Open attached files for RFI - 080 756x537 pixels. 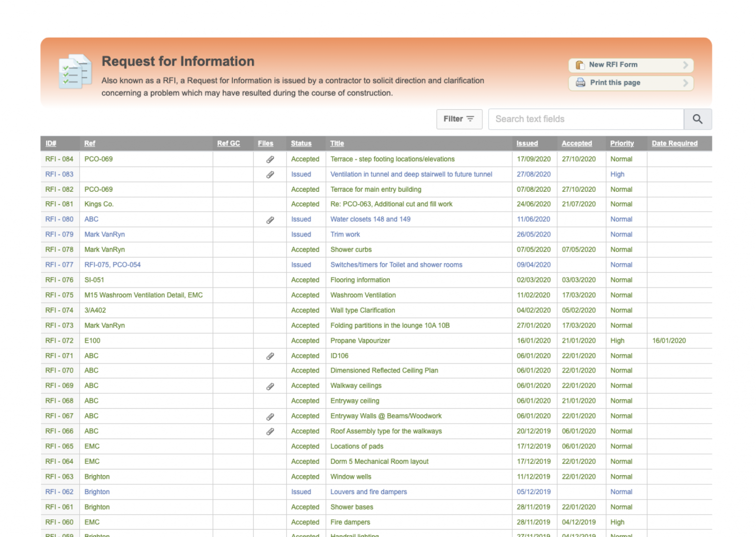pos(270,219)
